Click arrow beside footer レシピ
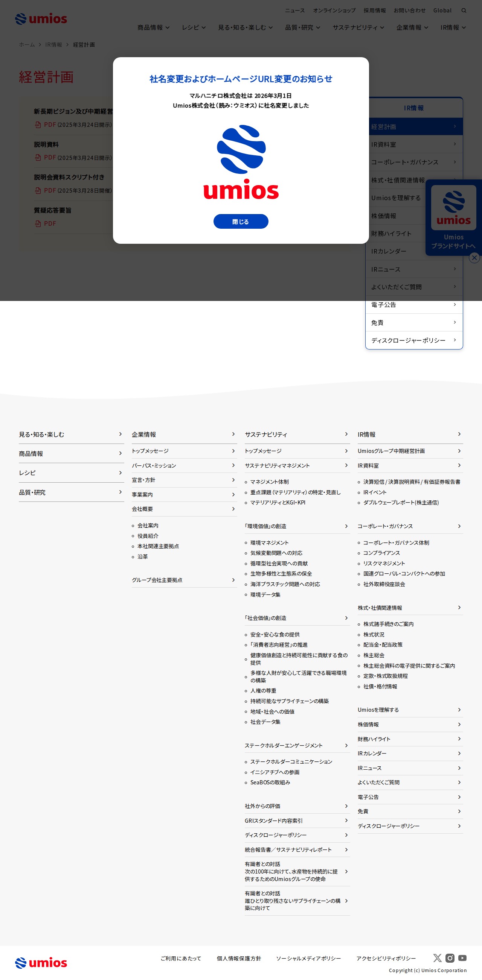This screenshot has width=482, height=980. point(120,473)
